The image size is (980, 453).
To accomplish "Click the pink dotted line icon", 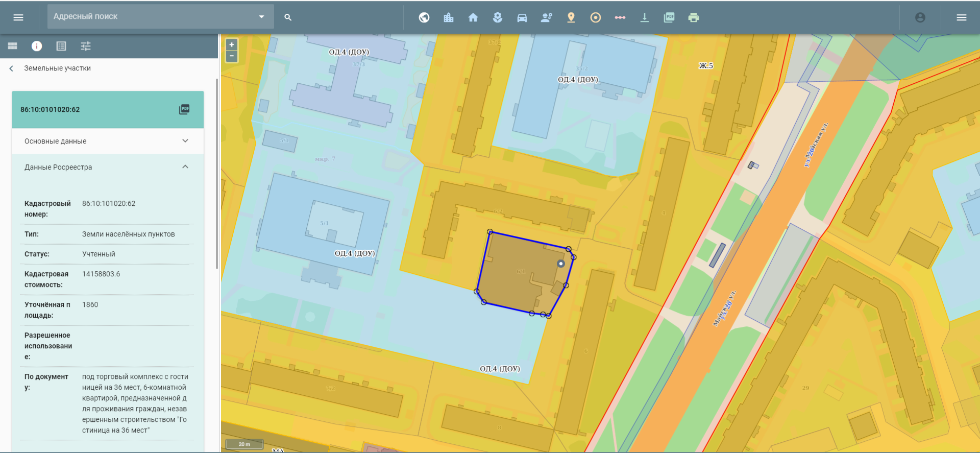I will pyautogui.click(x=620, y=17).
